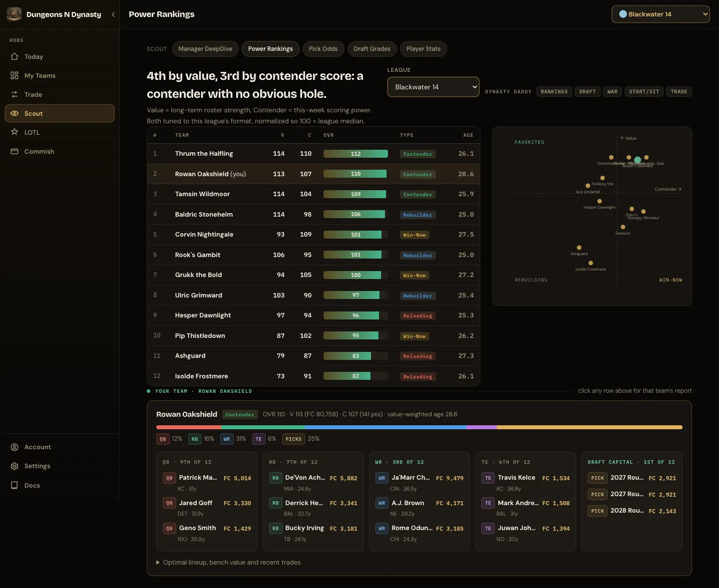Select the Pip Thistledown row
This screenshot has width=719, height=588.
(314, 336)
